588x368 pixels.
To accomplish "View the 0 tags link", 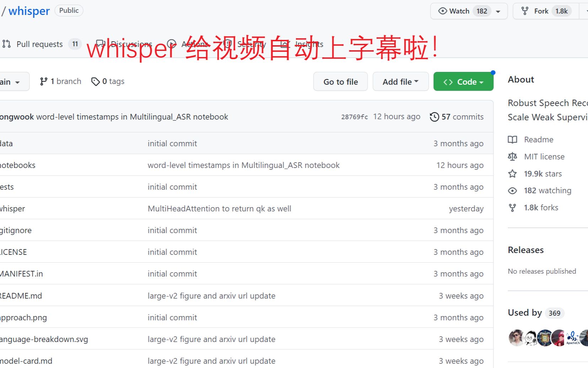I will (108, 82).
